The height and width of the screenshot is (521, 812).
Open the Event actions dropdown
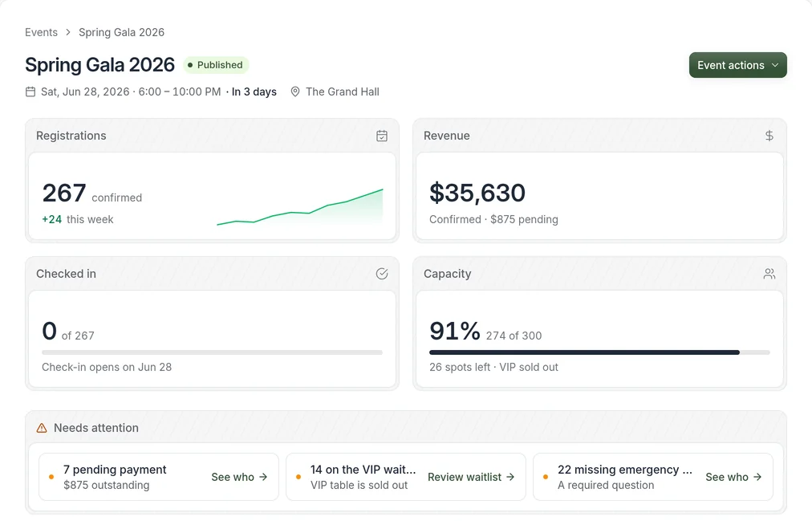tap(737, 65)
